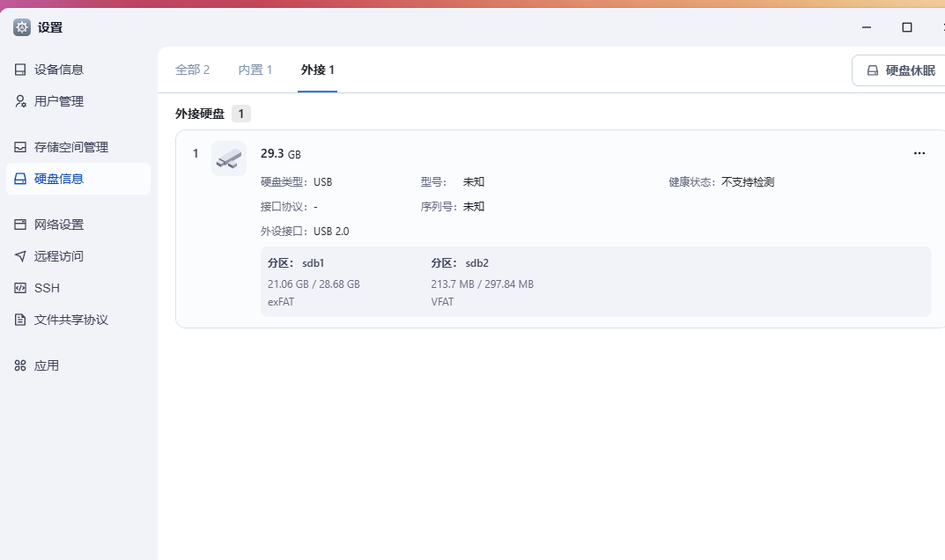Switch to the 全部 2 tab
Screen dimensions: 945x560
coord(193,70)
